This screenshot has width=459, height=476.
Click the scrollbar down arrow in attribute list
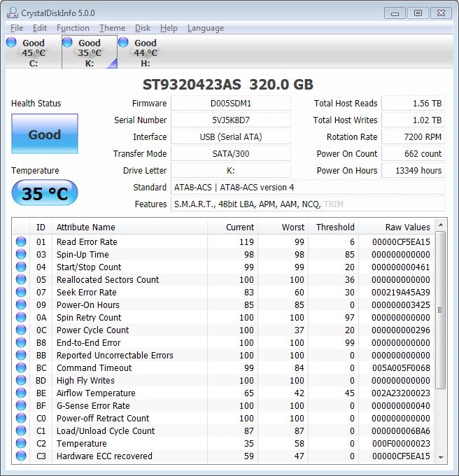point(441,457)
